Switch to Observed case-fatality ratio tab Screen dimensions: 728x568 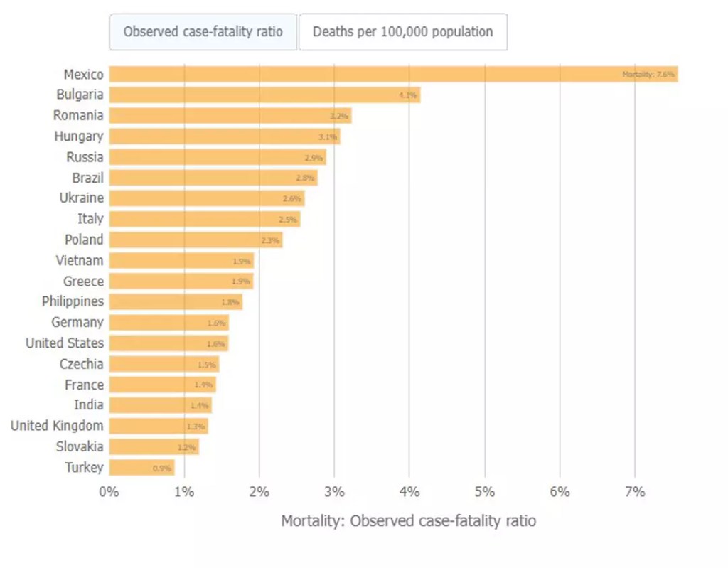pyautogui.click(x=203, y=32)
